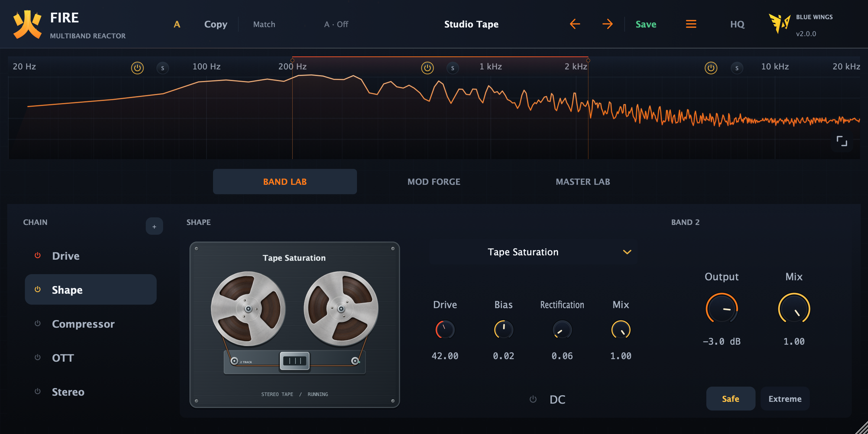The height and width of the screenshot is (434, 868).
Task: Select the Compressor chain item
Action: (x=91, y=324)
